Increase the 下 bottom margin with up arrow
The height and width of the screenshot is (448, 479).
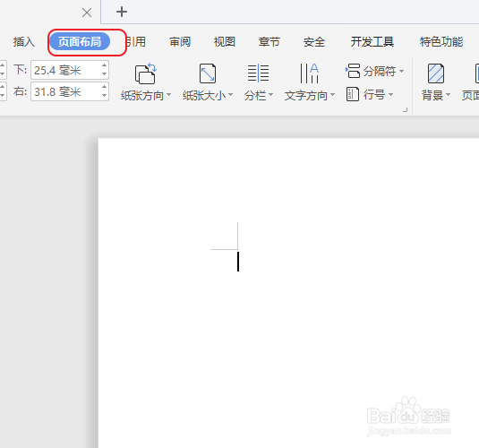(x=105, y=65)
